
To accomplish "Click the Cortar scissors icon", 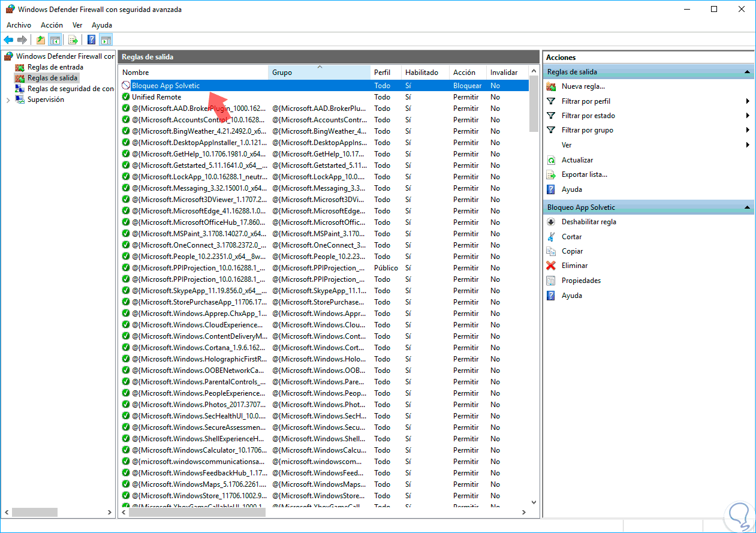I will [551, 237].
